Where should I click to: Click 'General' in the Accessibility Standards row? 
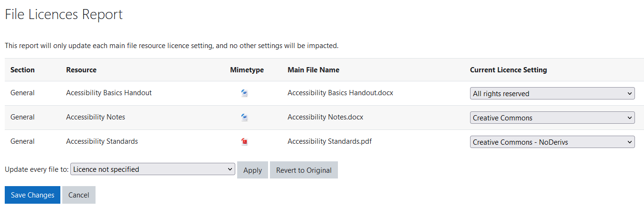click(x=22, y=141)
